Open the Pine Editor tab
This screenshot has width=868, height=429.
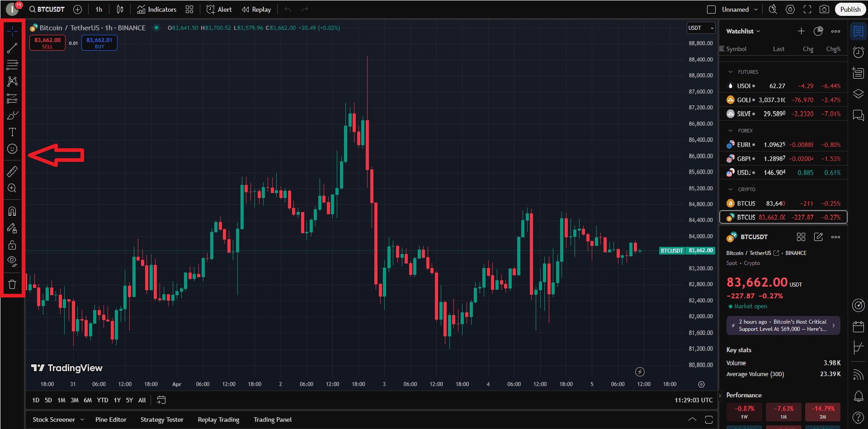(x=111, y=420)
